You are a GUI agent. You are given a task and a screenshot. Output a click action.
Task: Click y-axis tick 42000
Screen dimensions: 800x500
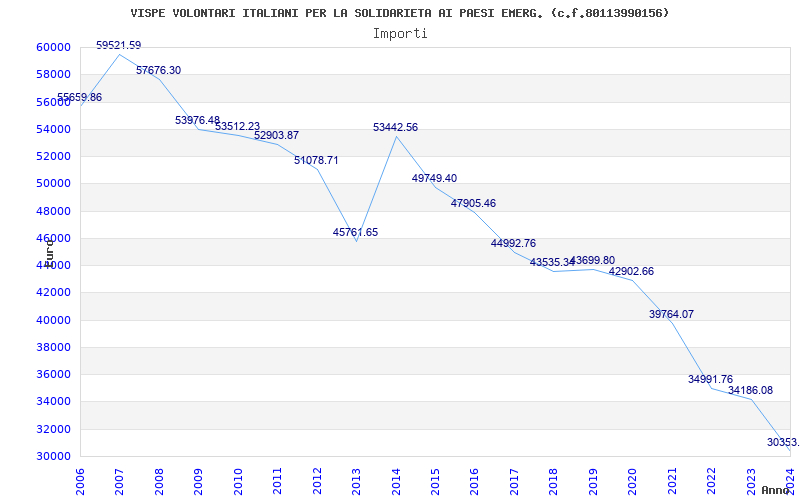tap(53, 293)
